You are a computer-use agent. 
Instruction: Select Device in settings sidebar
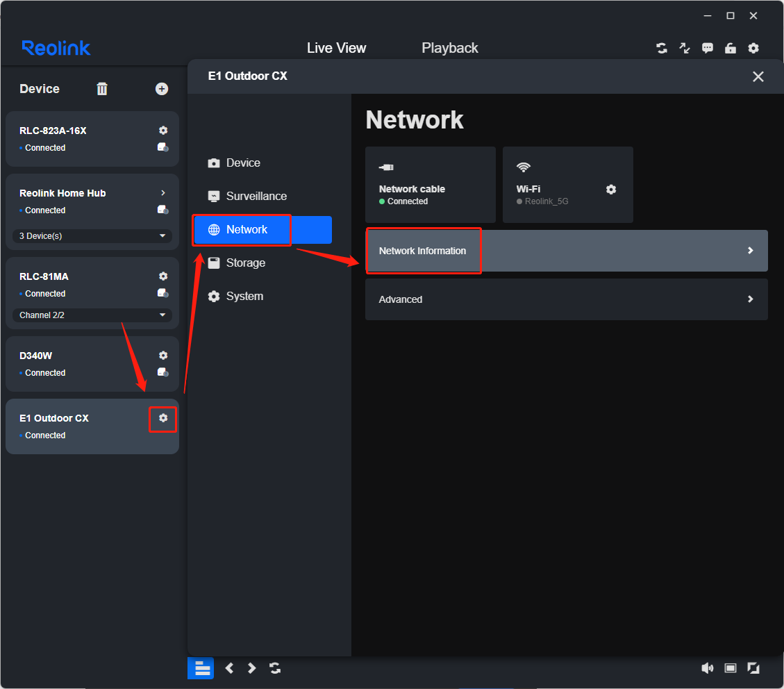click(262, 163)
